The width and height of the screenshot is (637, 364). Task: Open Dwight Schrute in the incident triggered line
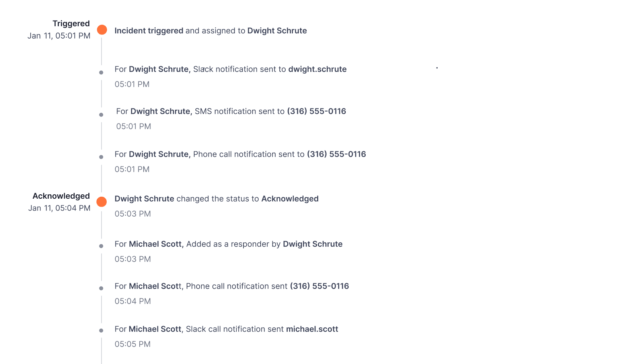pos(277,31)
